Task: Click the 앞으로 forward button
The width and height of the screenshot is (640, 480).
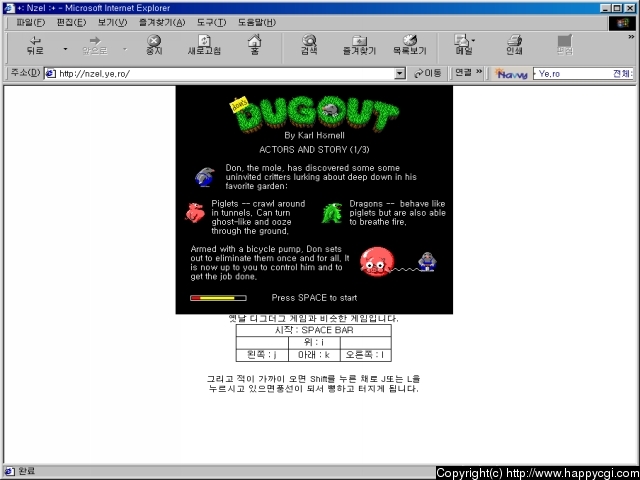Action: [95, 45]
